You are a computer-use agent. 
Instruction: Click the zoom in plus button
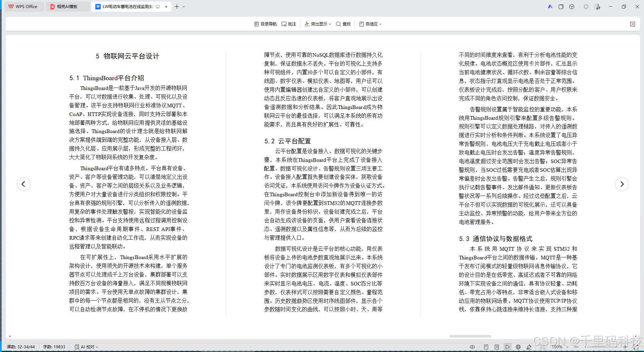pyautogui.click(x=625, y=347)
